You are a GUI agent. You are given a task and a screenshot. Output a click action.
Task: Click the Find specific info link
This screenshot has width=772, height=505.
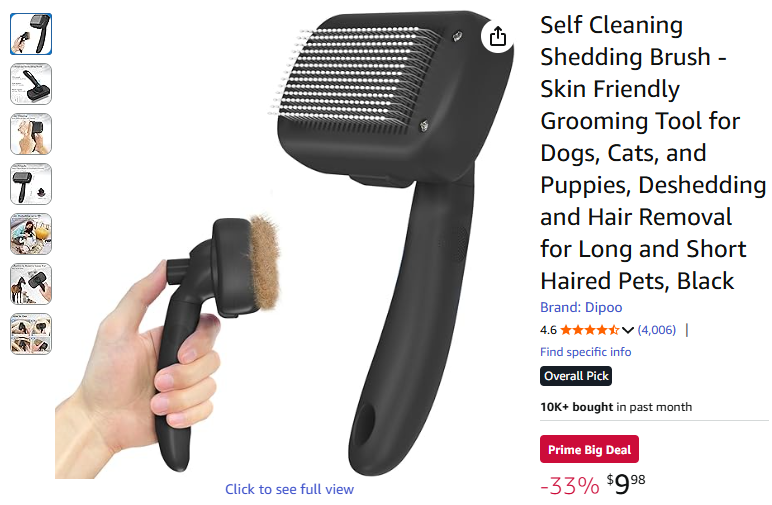click(585, 352)
